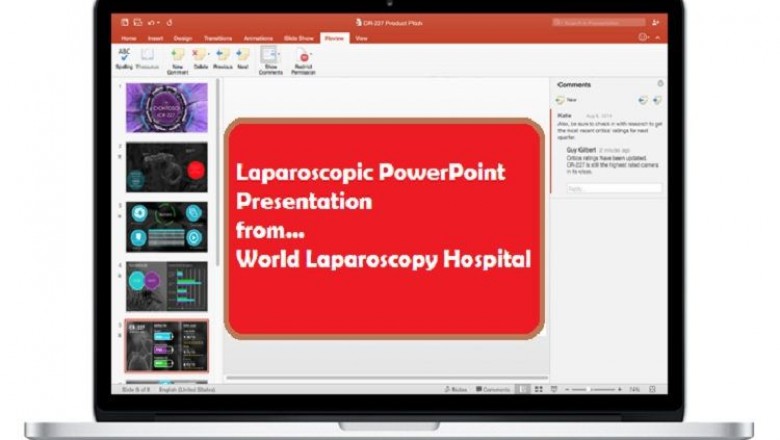Select slide 1 thumbnail with purple flower
This screenshot has width=780, height=440.
(167, 107)
